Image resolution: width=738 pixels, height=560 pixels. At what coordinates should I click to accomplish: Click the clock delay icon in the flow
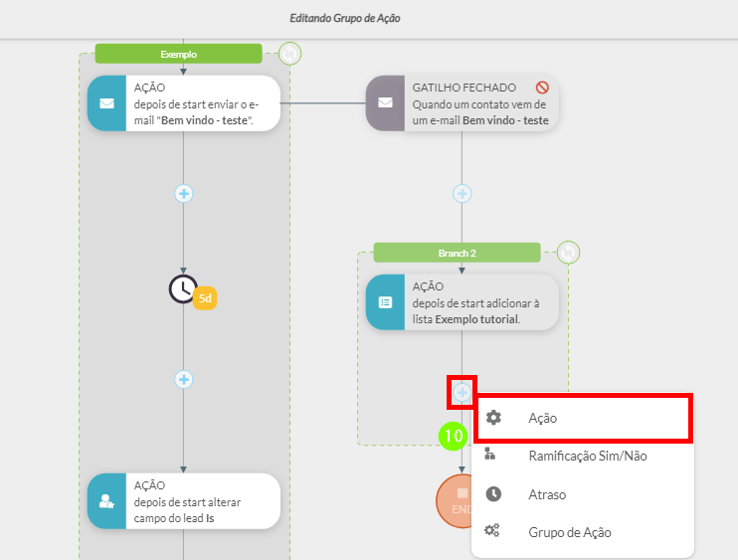[183, 288]
